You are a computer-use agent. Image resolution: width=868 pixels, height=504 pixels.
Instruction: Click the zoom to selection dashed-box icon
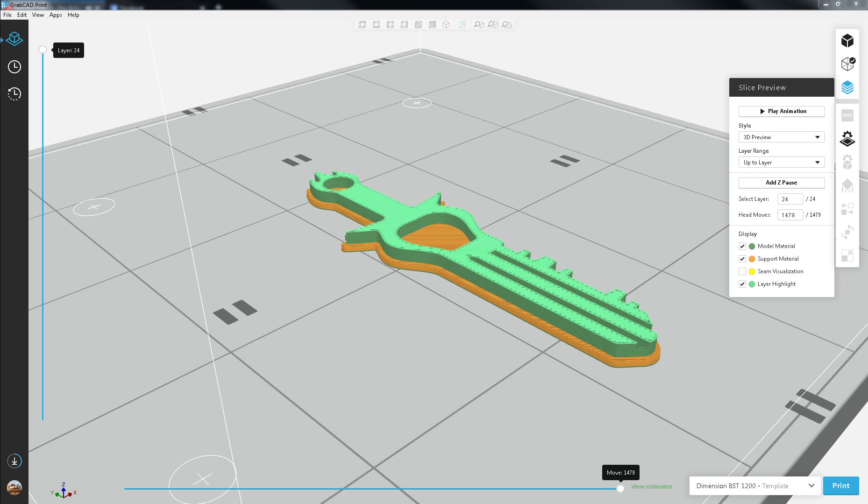pos(493,25)
